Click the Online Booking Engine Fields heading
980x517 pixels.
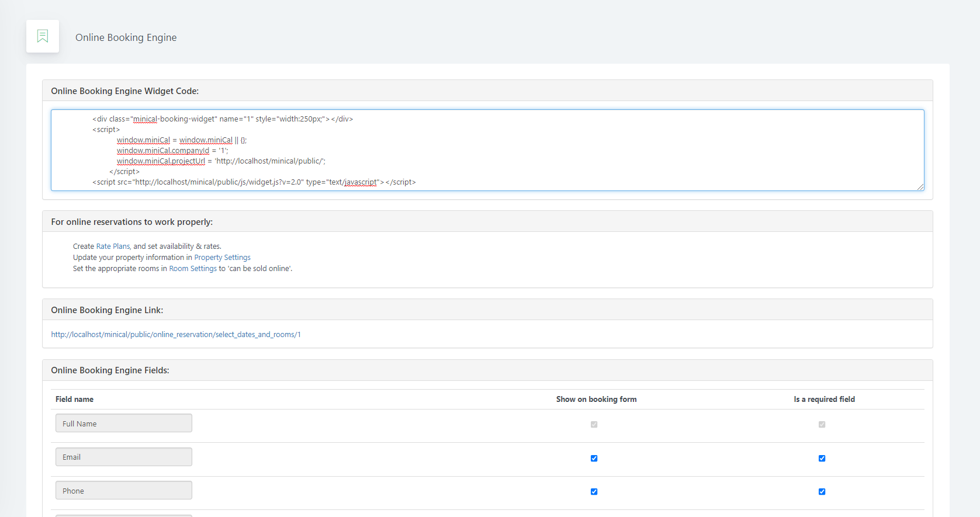coord(110,370)
